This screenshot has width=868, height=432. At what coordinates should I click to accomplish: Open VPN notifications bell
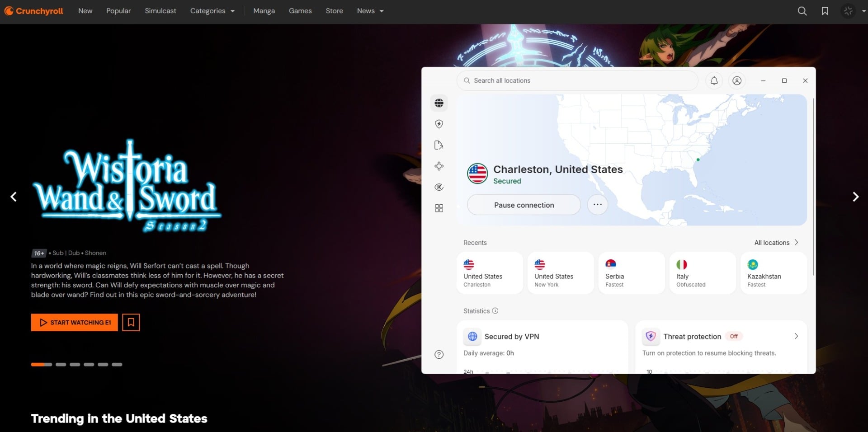click(x=714, y=80)
